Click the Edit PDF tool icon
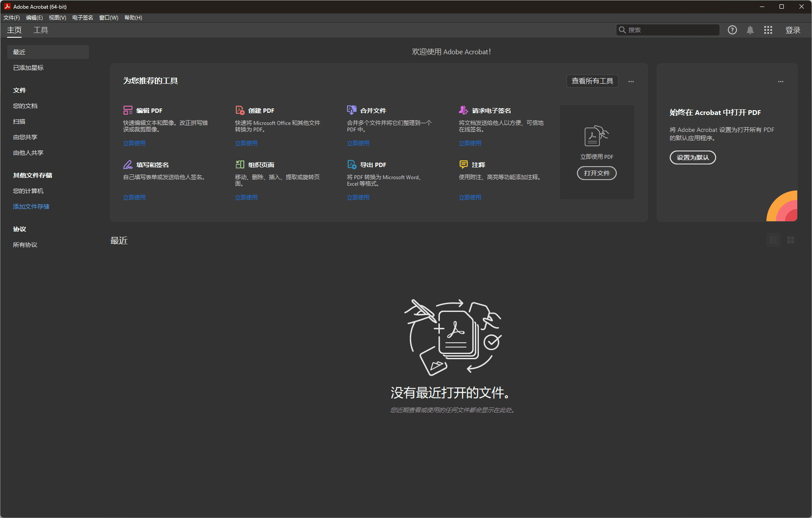Viewport: 812px width, 518px height. coord(128,110)
